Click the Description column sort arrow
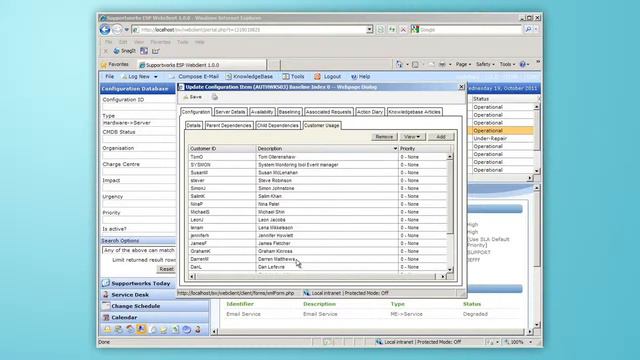Screen dimensions: 640x360 395,149
